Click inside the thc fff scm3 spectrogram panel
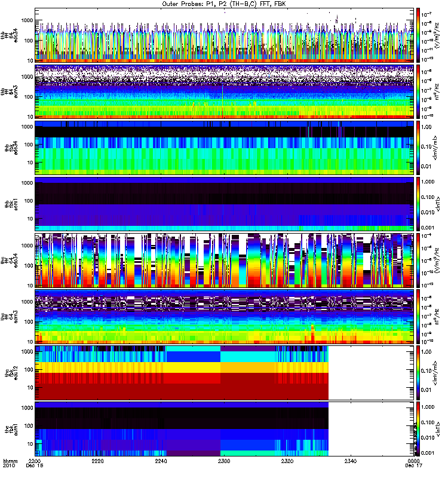Viewport: 448px width, 478px height. [x=225, y=317]
